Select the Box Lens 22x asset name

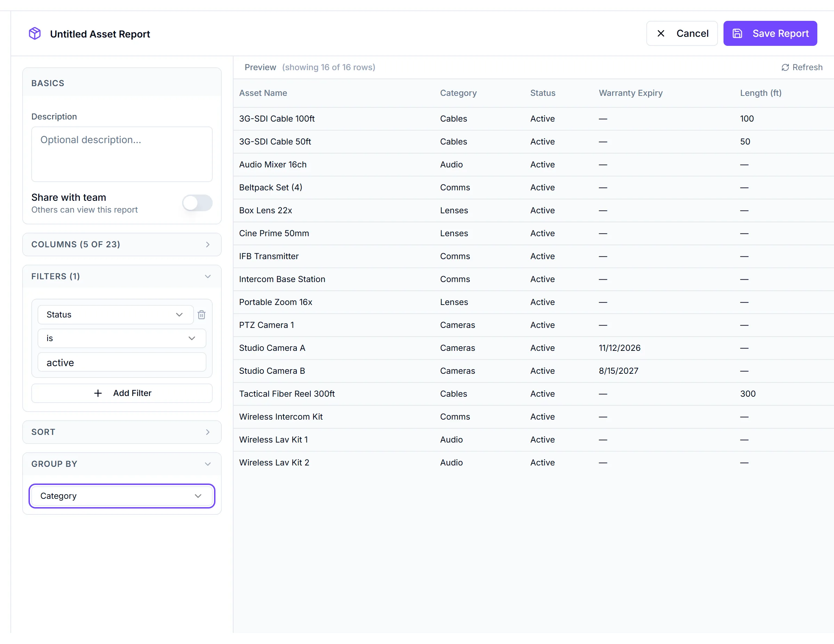click(265, 210)
